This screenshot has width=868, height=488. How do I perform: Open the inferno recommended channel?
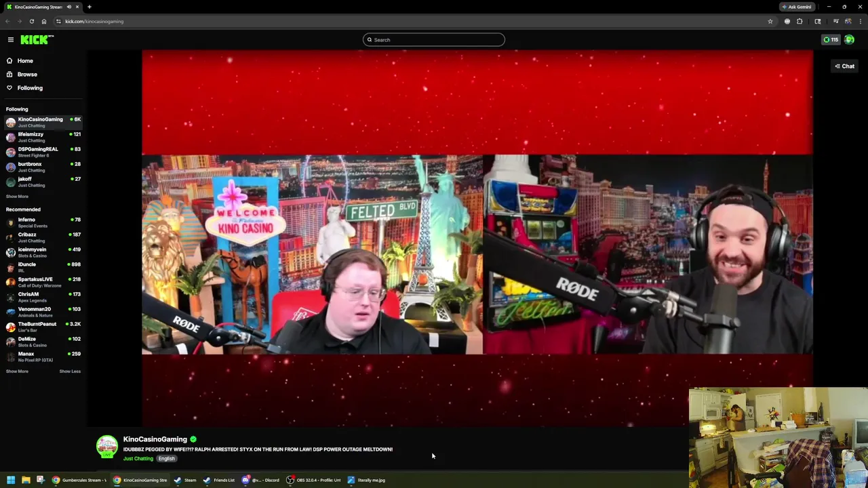click(43, 222)
